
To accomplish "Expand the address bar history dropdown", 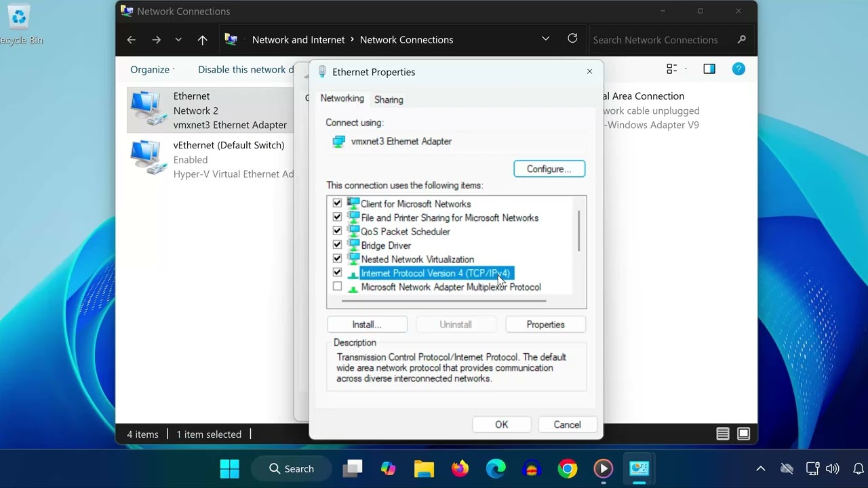I will [545, 39].
